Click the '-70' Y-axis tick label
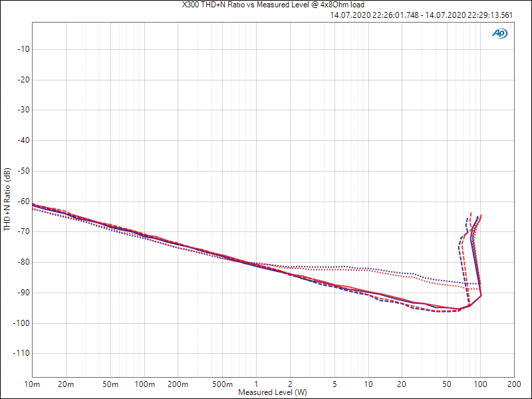The width and height of the screenshot is (532, 399). click(23, 231)
